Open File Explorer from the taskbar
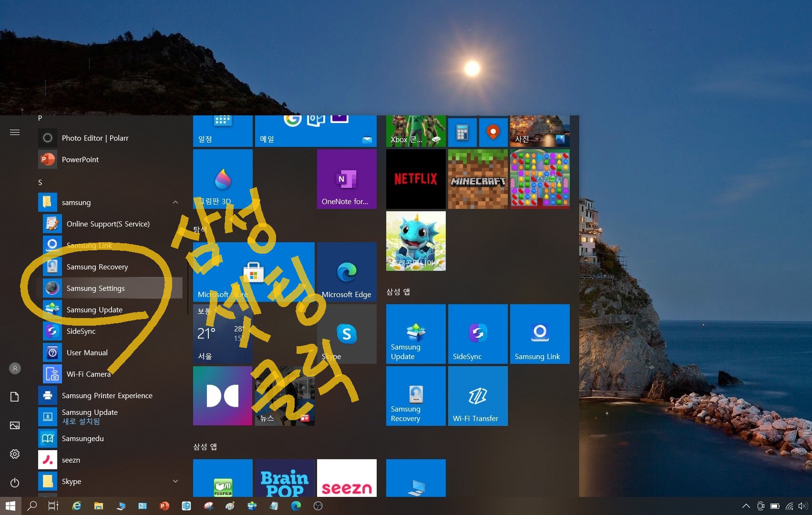 99,506
